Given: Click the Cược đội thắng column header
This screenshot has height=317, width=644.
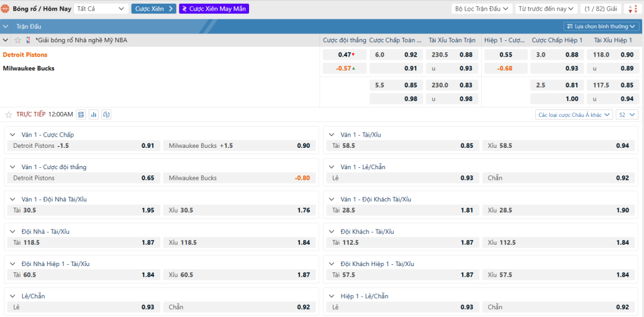Looking at the screenshot, I should 344,40.
